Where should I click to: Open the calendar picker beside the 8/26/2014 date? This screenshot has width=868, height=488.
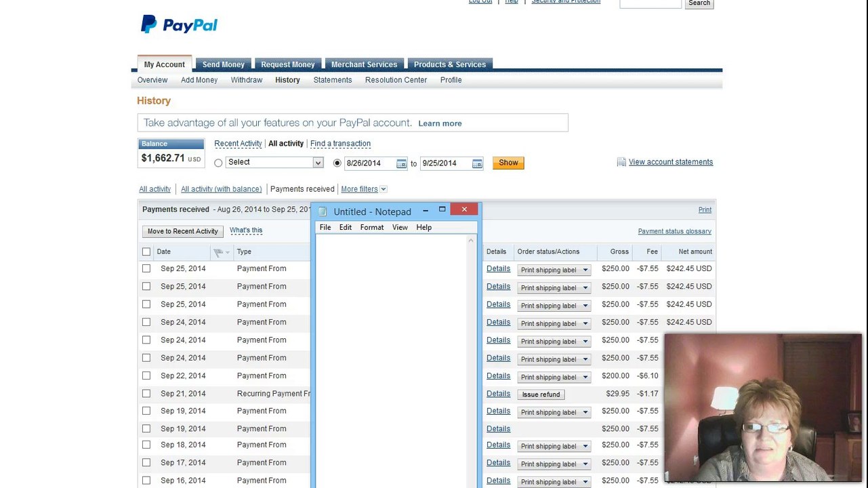click(x=401, y=163)
